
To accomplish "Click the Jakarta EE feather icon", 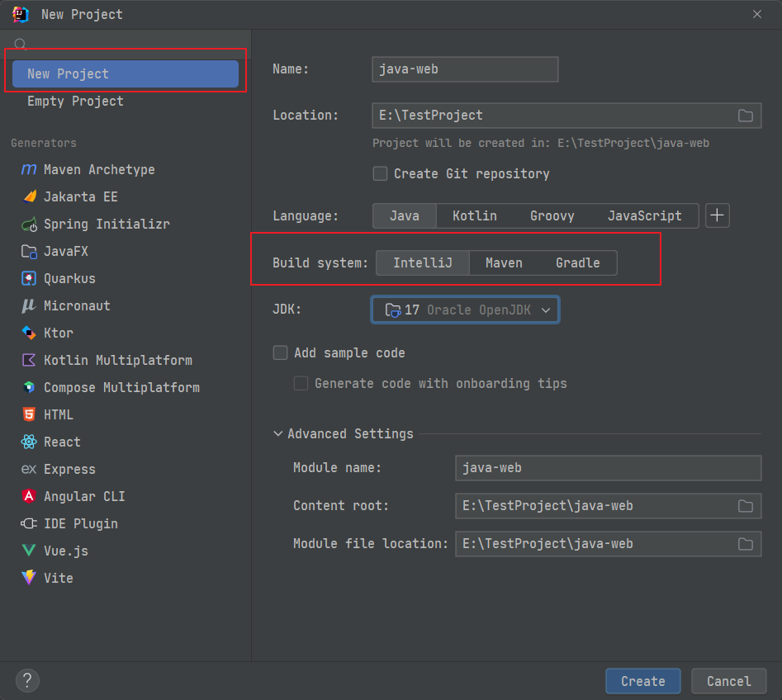I will click(30, 196).
